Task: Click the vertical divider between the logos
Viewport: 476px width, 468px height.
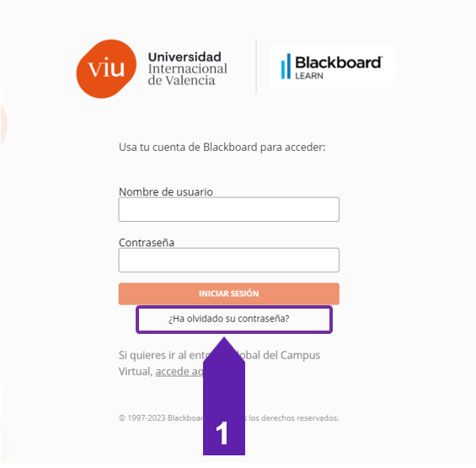Action: point(256,67)
